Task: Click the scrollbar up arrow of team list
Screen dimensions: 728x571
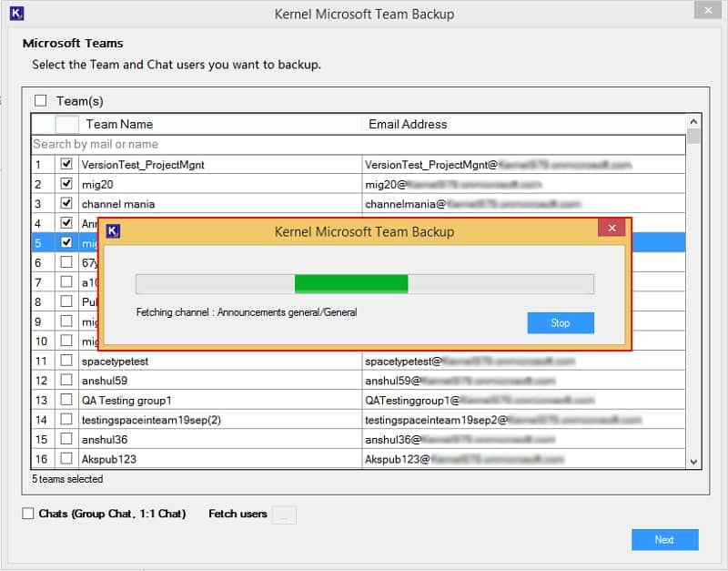Action: tap(693, 122)
